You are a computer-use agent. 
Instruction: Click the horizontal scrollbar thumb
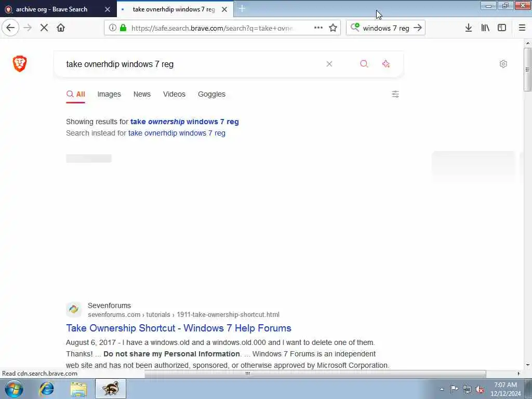point(315,374)
